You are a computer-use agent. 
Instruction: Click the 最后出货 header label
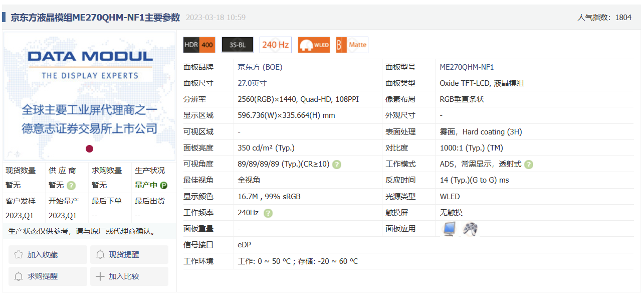coord(150,201)
